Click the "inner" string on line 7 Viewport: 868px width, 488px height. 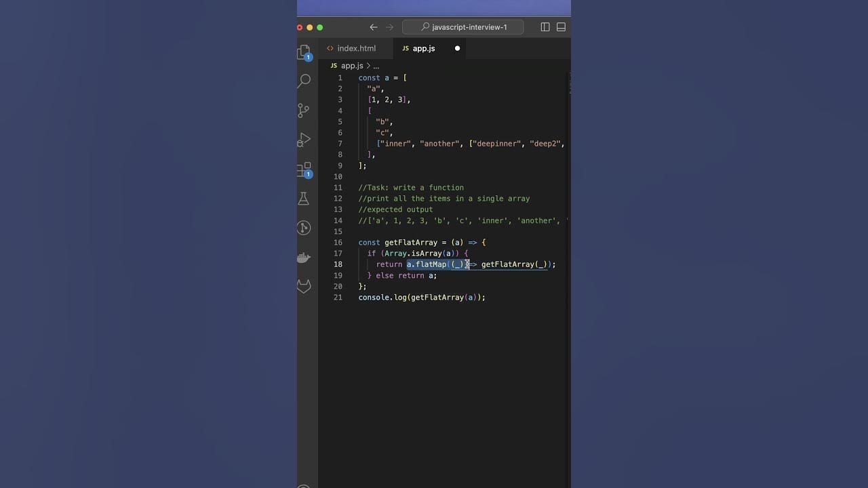pos(396,144)
